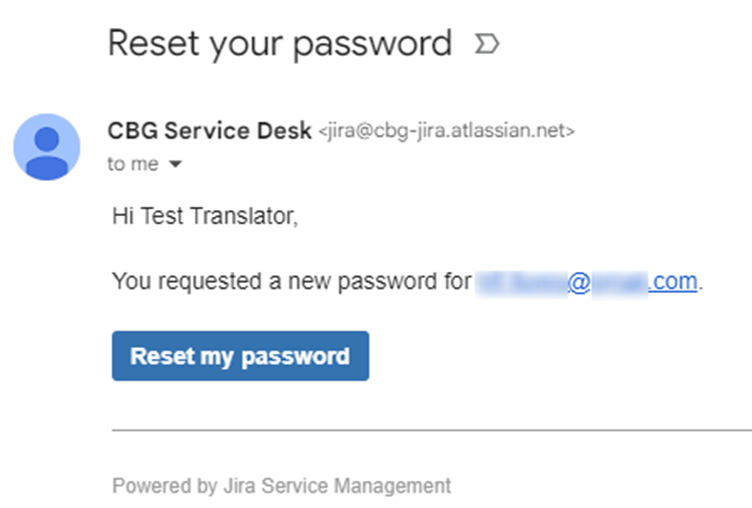752x508 pixels.
Task: Click the word "Jira" in the footer
Action: tap(239, 485)
